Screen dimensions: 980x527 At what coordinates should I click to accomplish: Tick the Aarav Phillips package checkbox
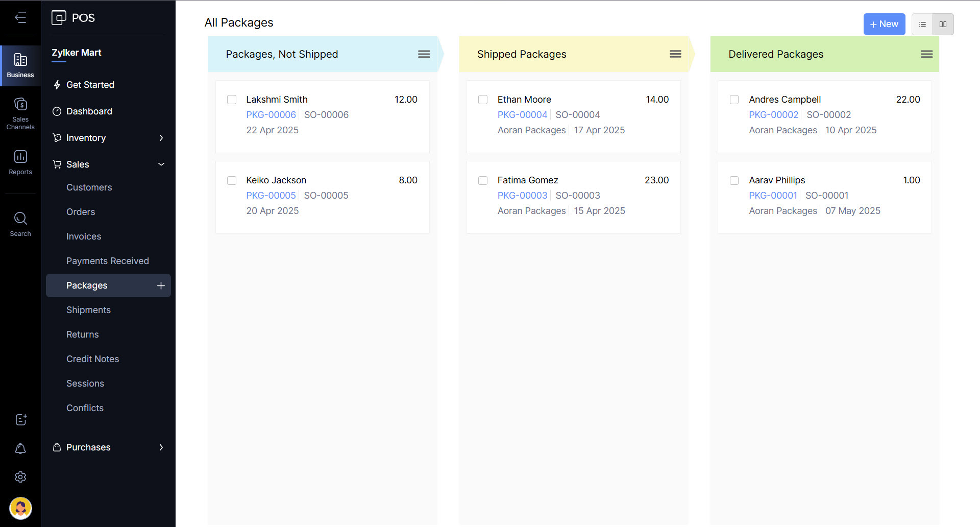734,180
